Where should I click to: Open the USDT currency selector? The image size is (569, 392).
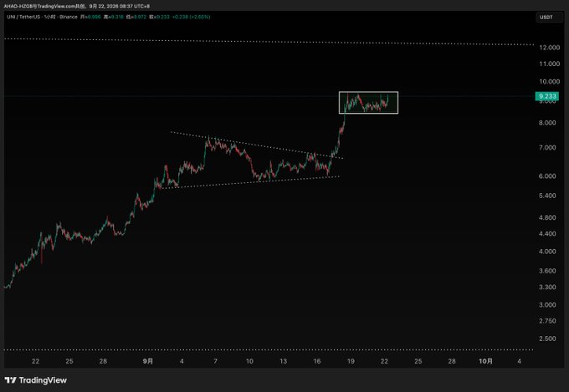click(x=549, y=17)
